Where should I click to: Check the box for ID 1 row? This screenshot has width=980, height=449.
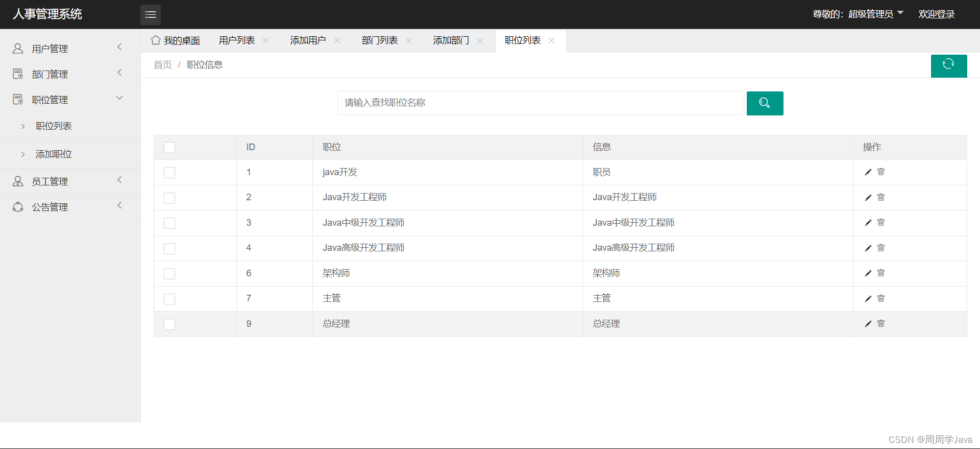point(169,173)
